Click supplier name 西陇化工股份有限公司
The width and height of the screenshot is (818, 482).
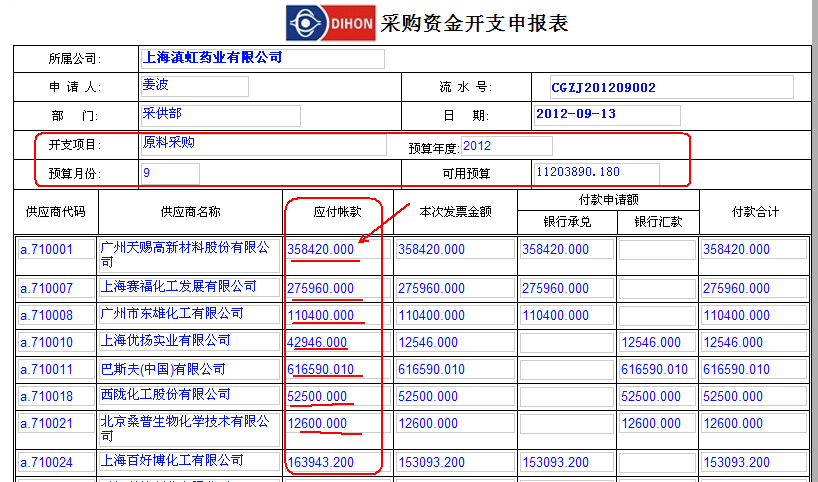pyautogui.click(x=189, y=396)
